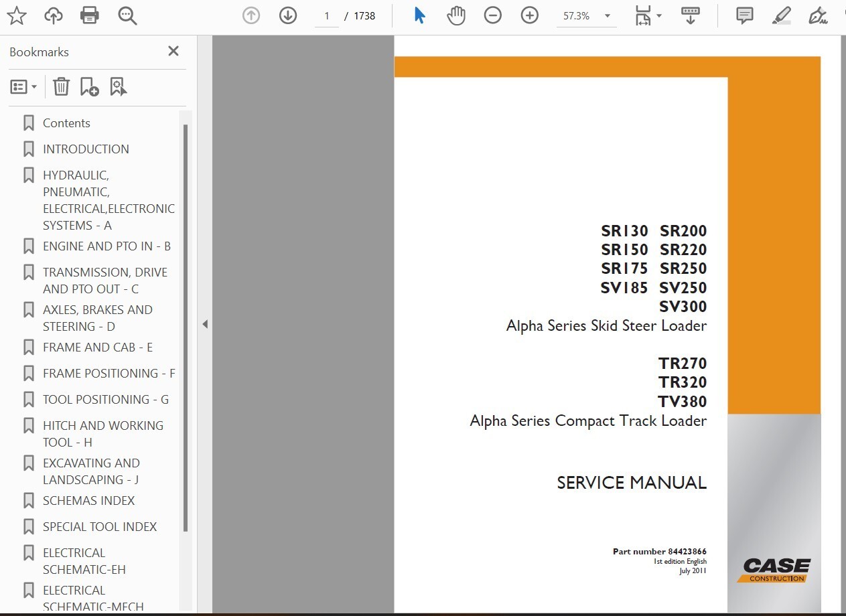Click the Bookmarks panel heading

point(39,52)
